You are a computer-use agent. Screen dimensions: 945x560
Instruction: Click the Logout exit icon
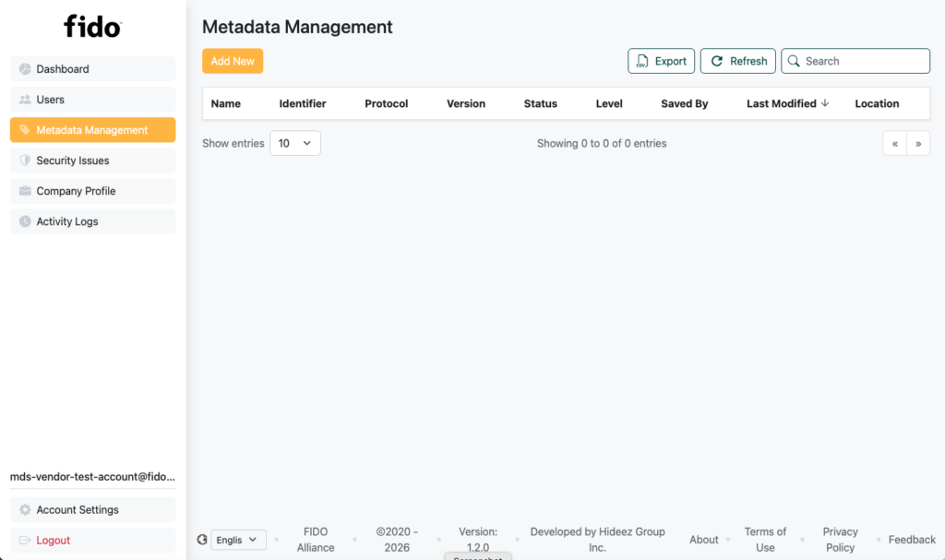[25, 540]
